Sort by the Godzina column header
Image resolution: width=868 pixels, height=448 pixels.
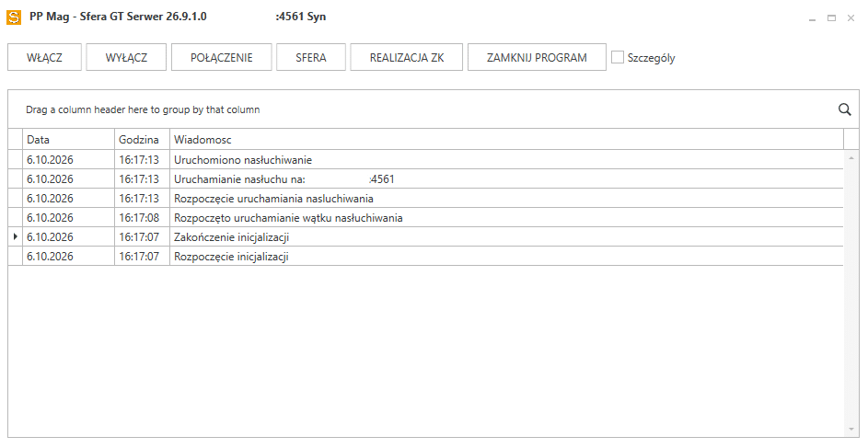pyautogui.click(x=143, y=140)
